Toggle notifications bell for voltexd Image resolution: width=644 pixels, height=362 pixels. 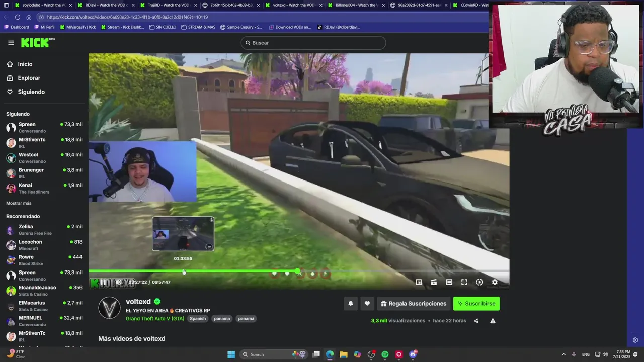tap(351, 303)
